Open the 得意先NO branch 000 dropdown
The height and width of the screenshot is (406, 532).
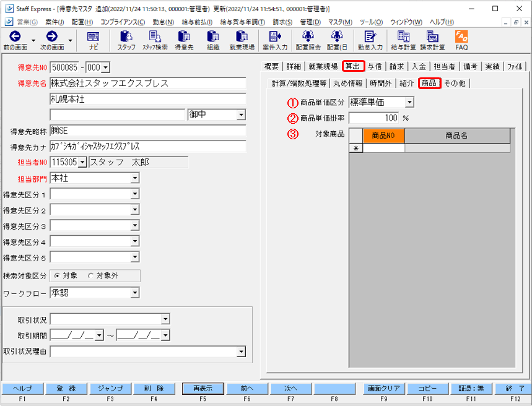click(x=105, y=67)
